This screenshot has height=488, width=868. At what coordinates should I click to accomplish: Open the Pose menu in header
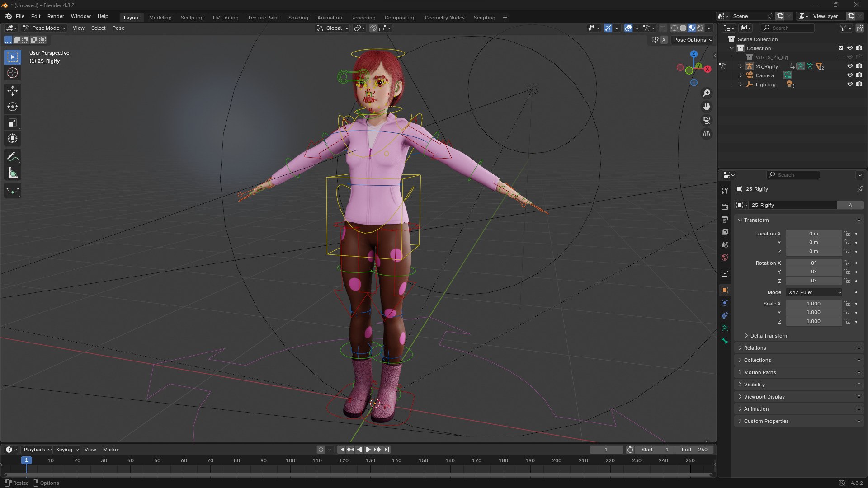[118, 28]
